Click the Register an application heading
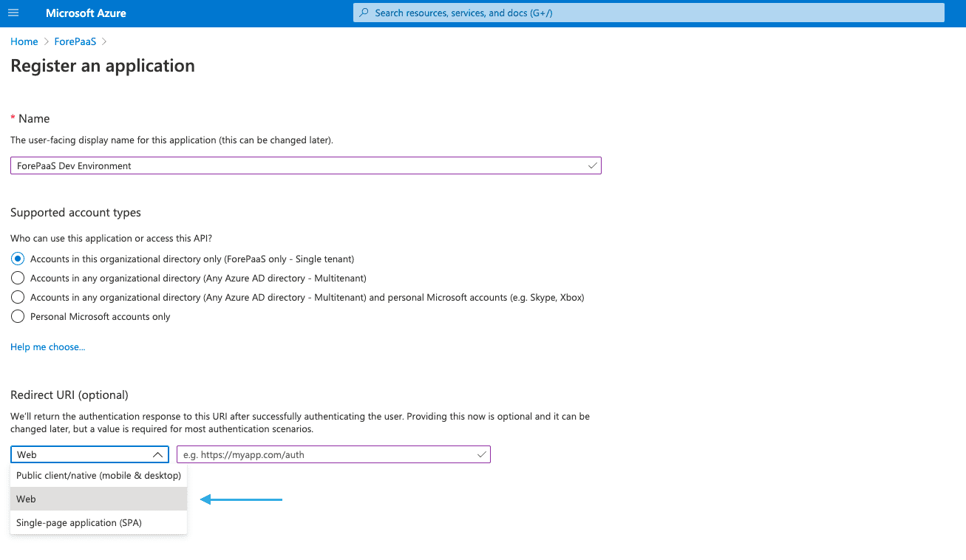966x560 pixels. (x=103, y=66)
